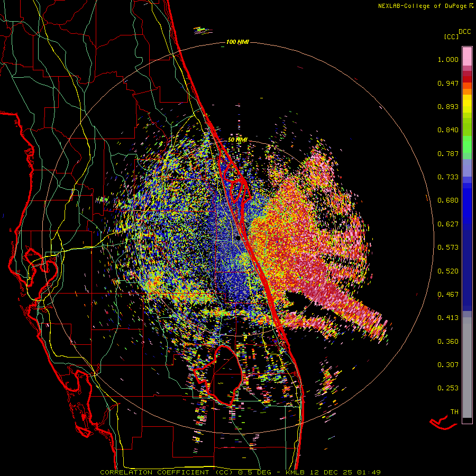This screenshot has height=476, width=476.
Task: Pick the gray lower segment of color bar
Action: tap(467, 368)
